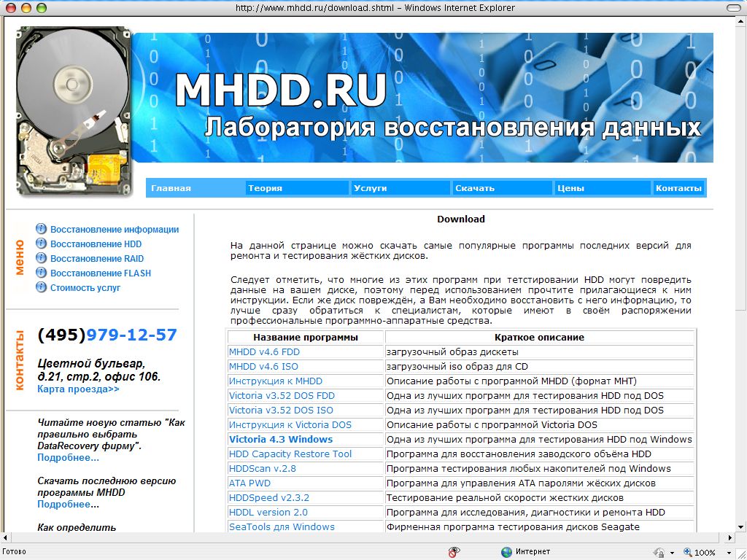The image size is (747, 560).
Task: Open the Скачать menu item
Action: point(475,188)
